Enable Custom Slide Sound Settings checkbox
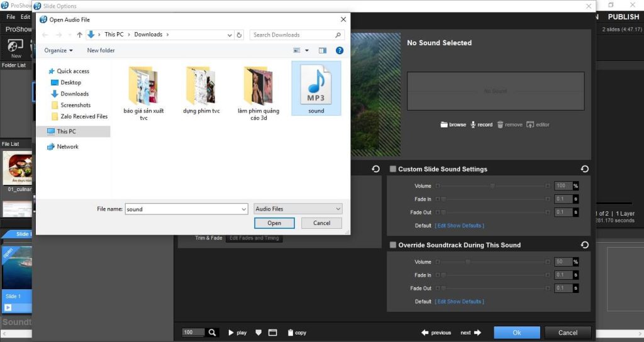The height and width of the screenshot is (342, 644). coord(393,169)
